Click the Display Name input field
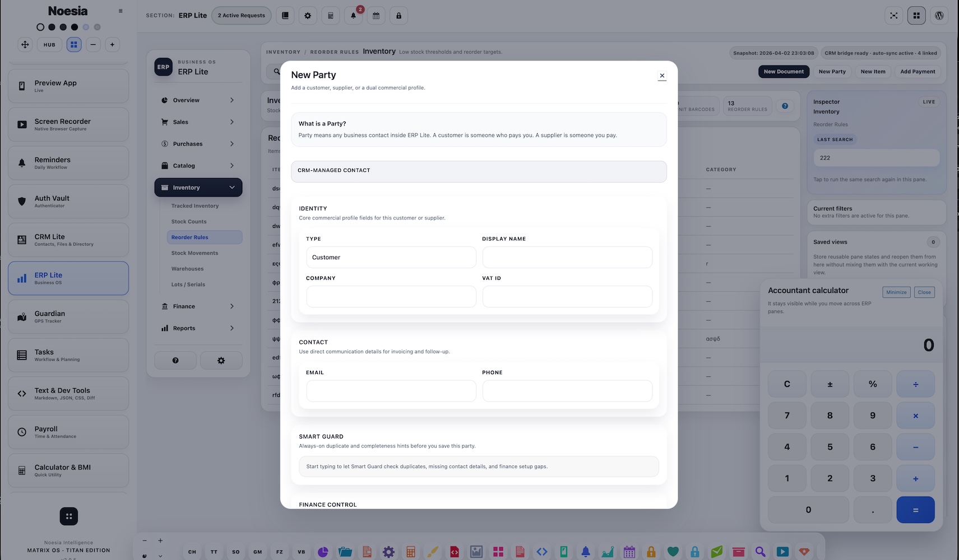This screenshot has width=959, height=560. coord(567,258)
